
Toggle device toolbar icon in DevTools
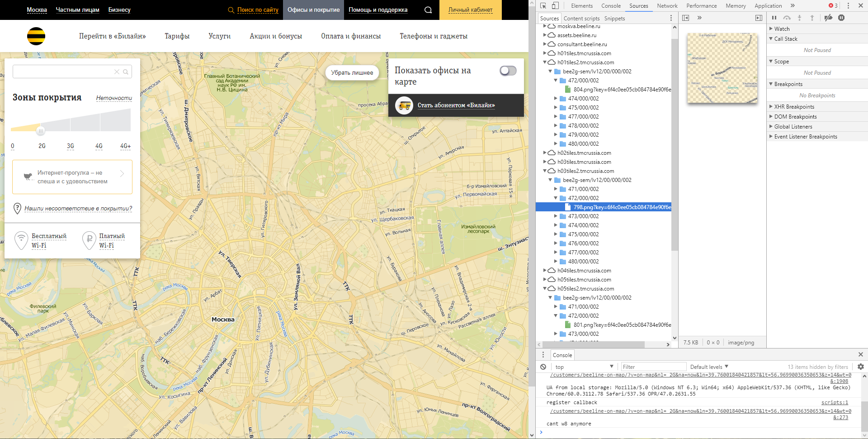[555, 6]
